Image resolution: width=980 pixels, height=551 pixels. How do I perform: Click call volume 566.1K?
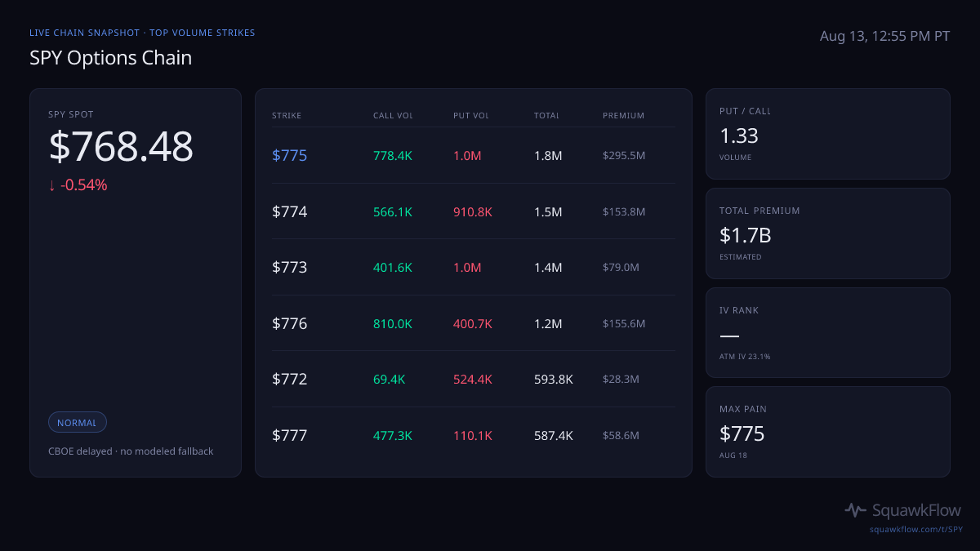point(393,211)
